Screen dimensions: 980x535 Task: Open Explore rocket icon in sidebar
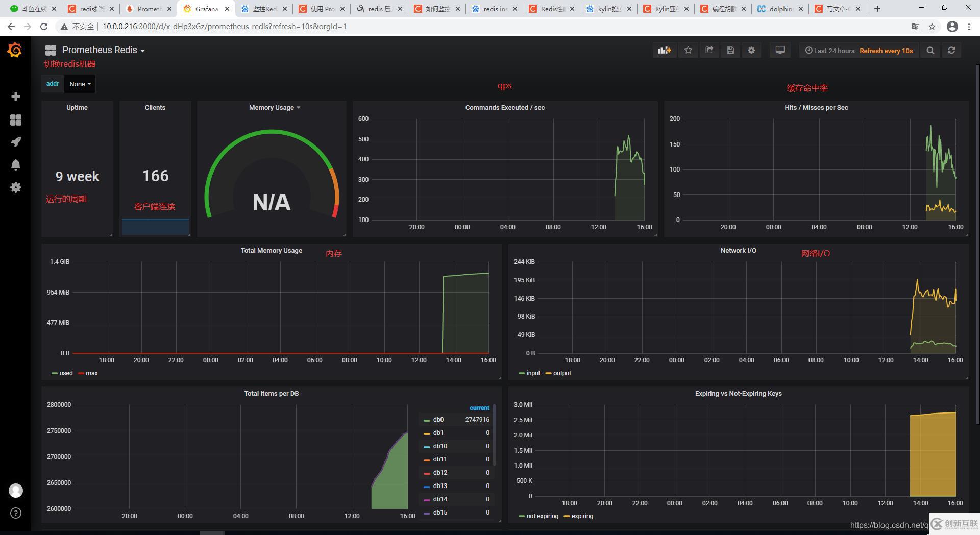[16, 142]
